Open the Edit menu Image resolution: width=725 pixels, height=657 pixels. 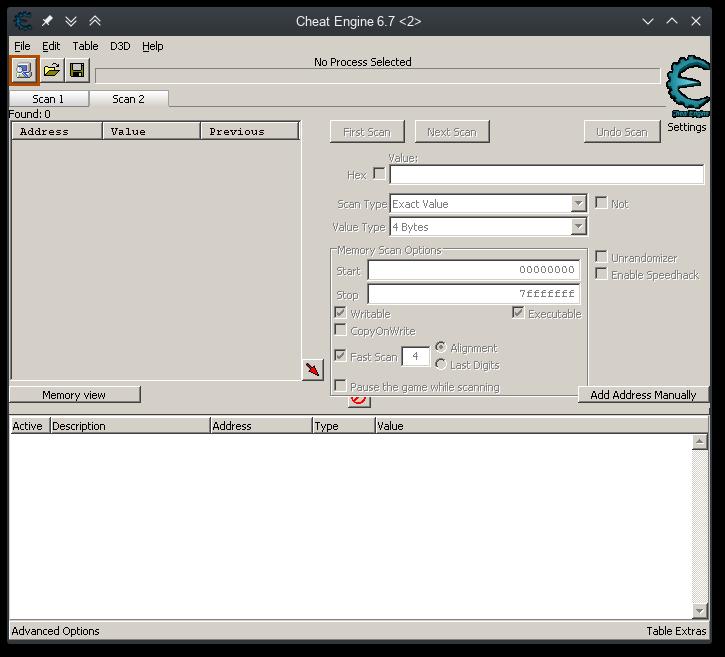51,46
